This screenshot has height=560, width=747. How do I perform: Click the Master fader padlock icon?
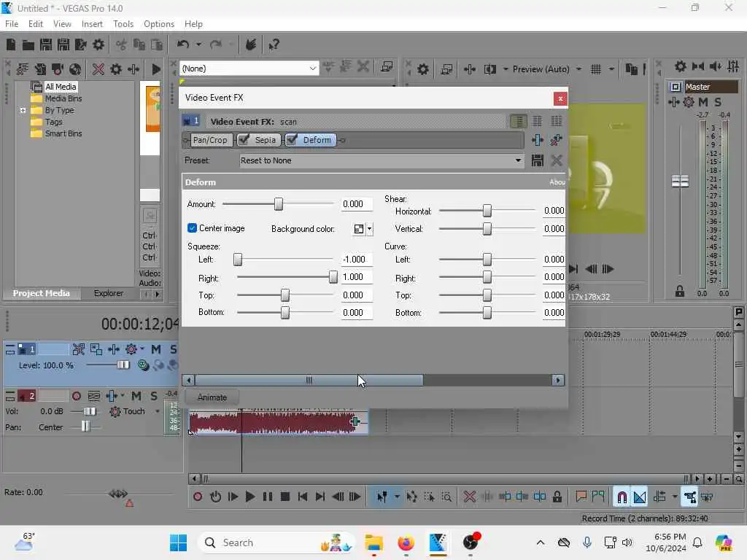point(680,292)
